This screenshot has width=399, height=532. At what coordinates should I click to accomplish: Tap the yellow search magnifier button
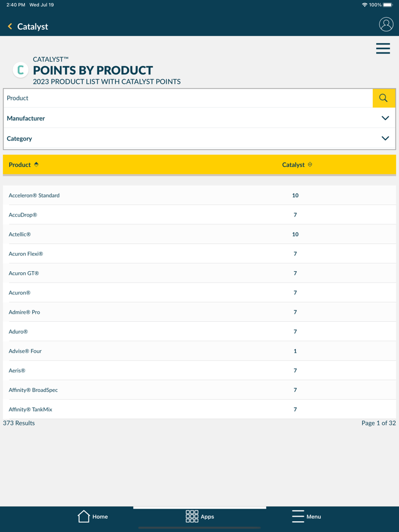pos(384,98)
